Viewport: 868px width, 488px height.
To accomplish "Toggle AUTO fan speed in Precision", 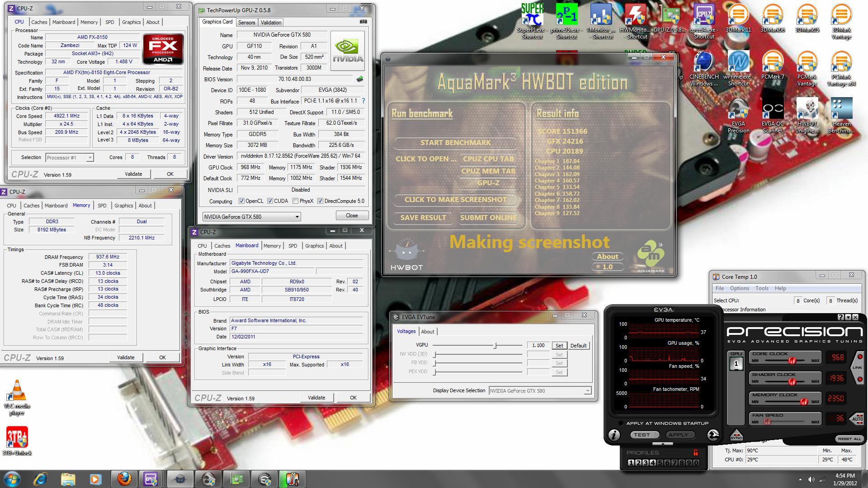I will click(x=857, y=419).
